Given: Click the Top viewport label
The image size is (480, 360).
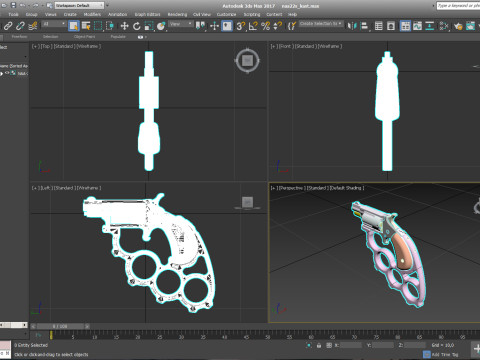Looking at the screenshot, I should pyautogui.click(x=45, y=46).
